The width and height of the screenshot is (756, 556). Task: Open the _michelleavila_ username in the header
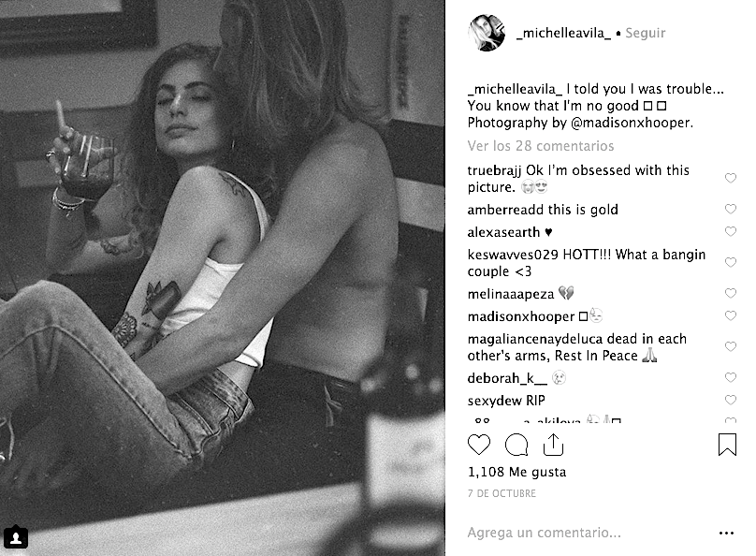(x=563, y=33)
